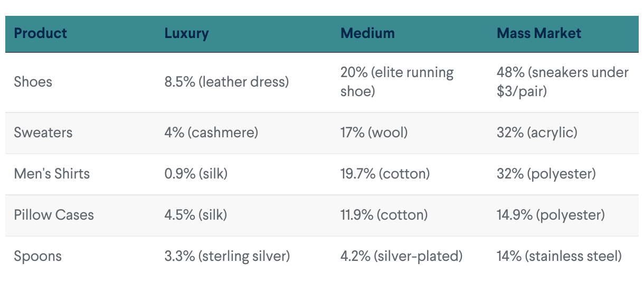Screen dimensions: 644x282
Task: Click the Product column header
Action: coord(41,33)
